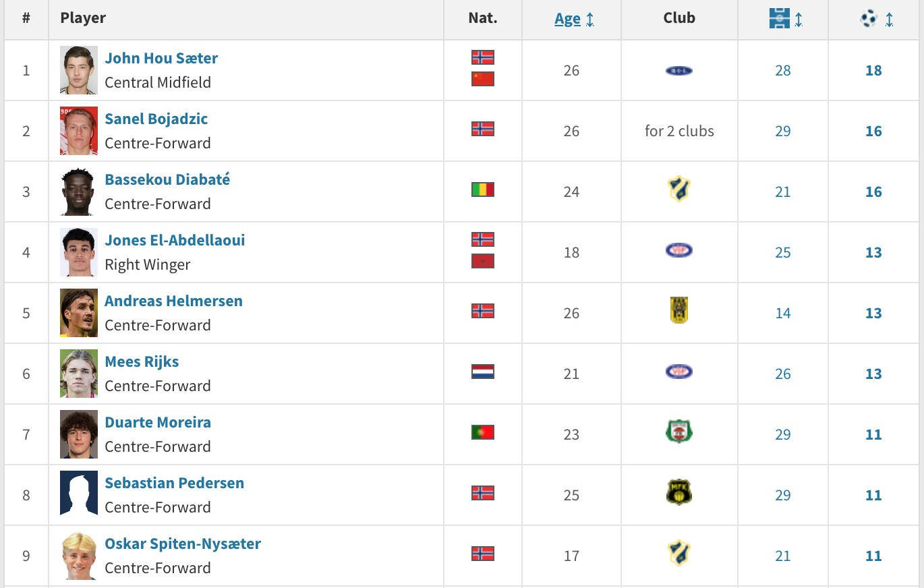
Task: Sort table by goals football icon
Action: pos(868,18)
